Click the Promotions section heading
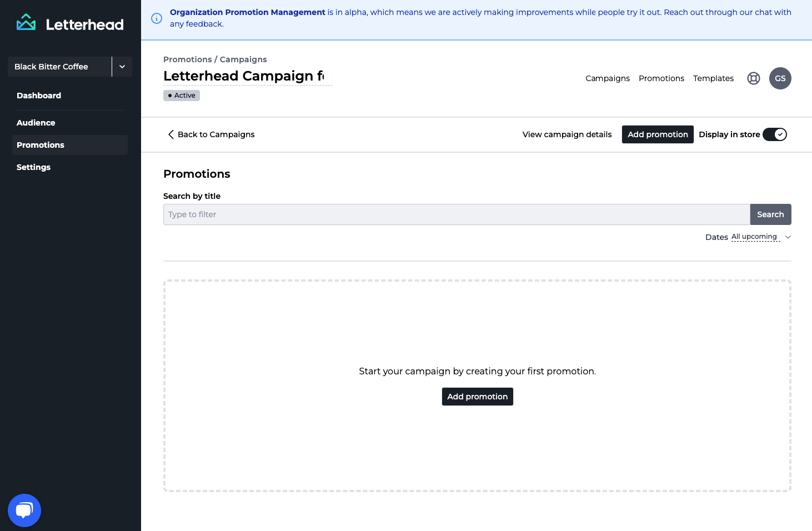 click(197, 174)
